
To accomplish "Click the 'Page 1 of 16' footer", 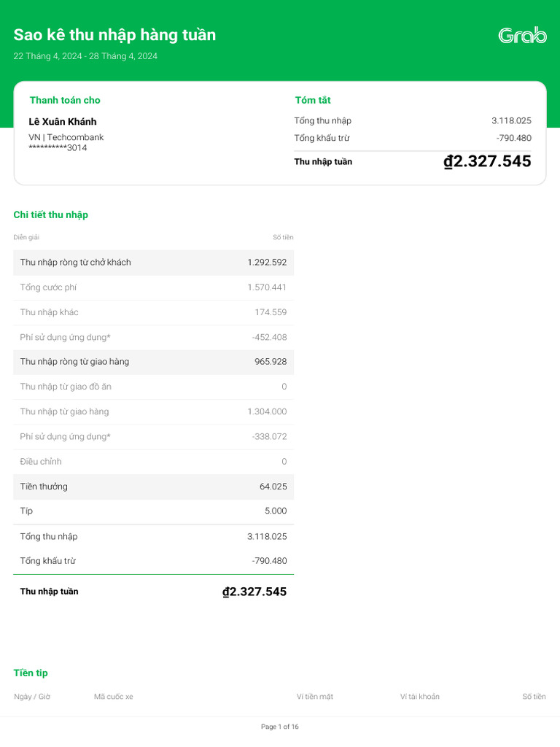I will [280, 727].
